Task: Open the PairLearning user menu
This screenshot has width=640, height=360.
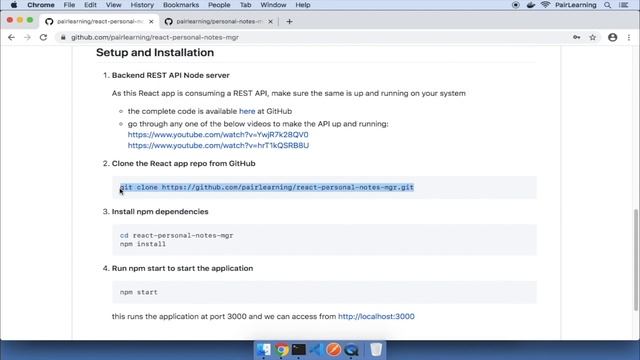Action: (x=576, y=5)
